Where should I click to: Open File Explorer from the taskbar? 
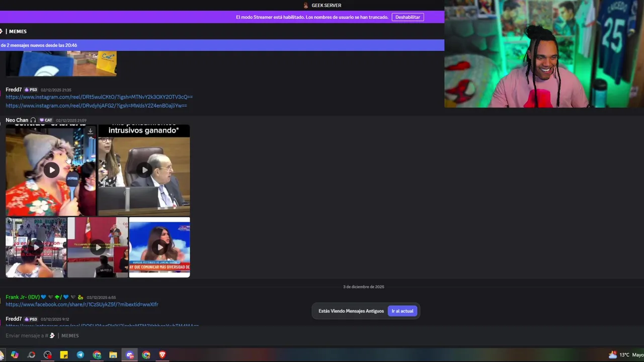coord(113,355)
